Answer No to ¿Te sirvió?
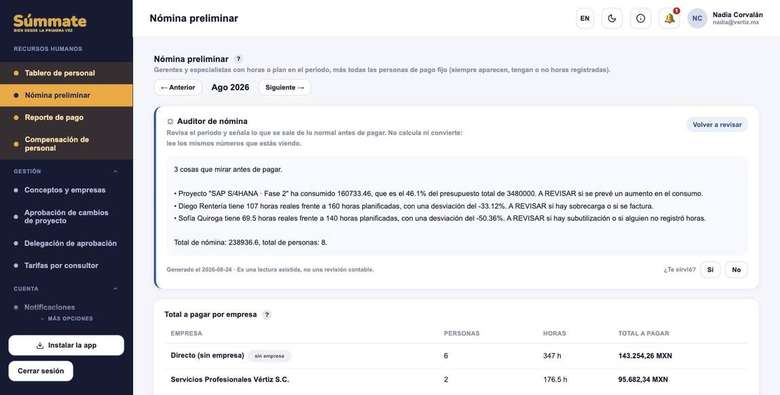This screenshot has width=780, height=395. pos(736,270)
